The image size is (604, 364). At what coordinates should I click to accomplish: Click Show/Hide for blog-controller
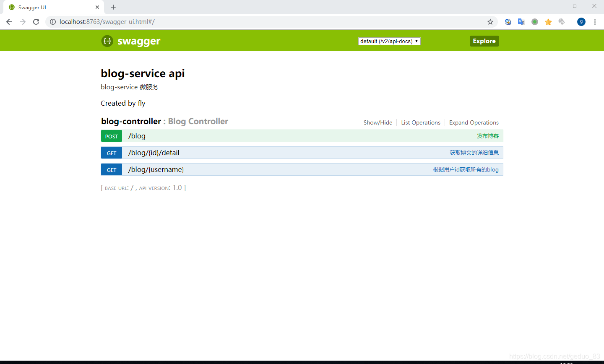(x=378, y=122)
